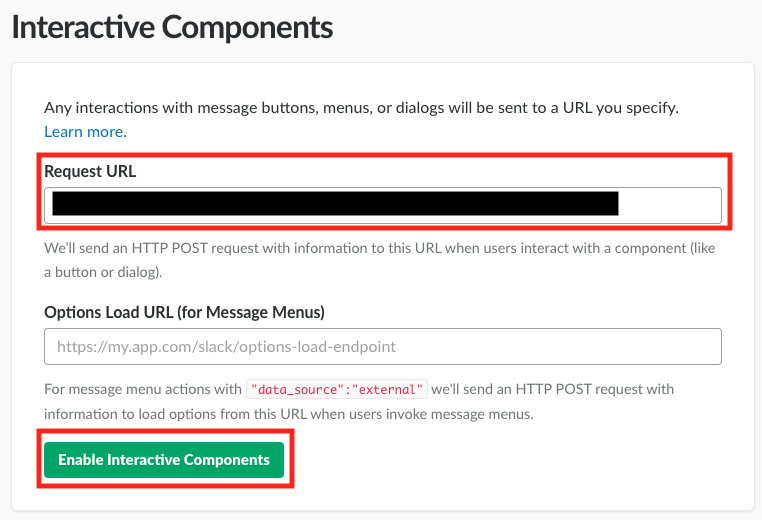
Task: Click the Request URL input field
Action: [x=382, y=205]
